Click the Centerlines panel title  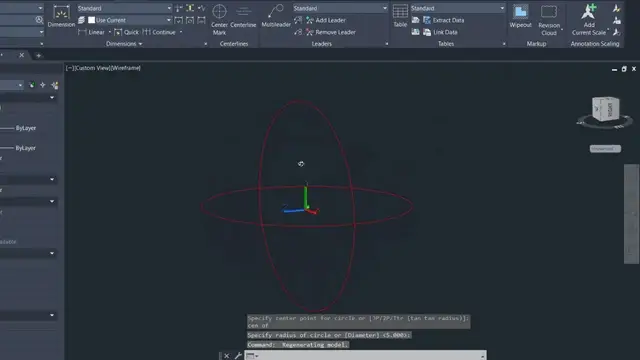pos(234,44)
